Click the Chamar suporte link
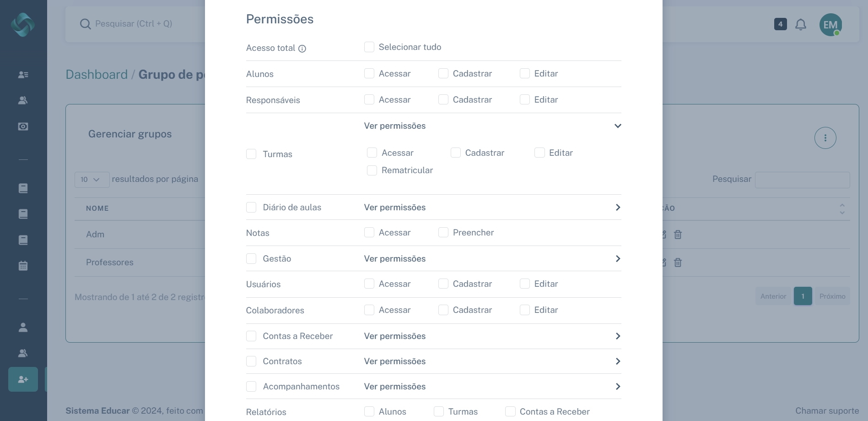 827,410
